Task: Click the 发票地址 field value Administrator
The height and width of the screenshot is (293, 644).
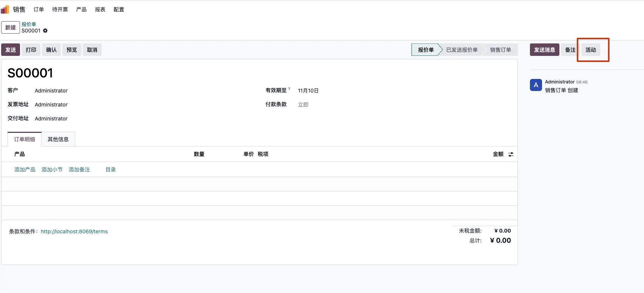Action: click(x=51, y=105)
